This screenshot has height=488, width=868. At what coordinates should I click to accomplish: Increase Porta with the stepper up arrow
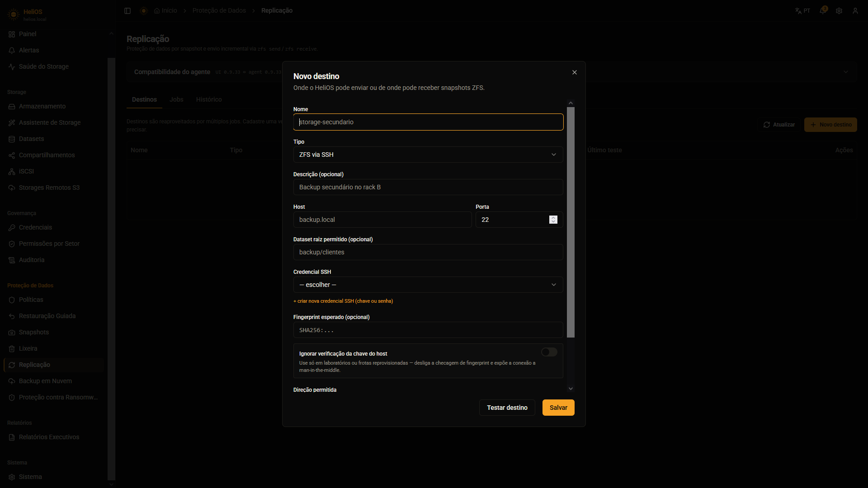click(553, 217)
